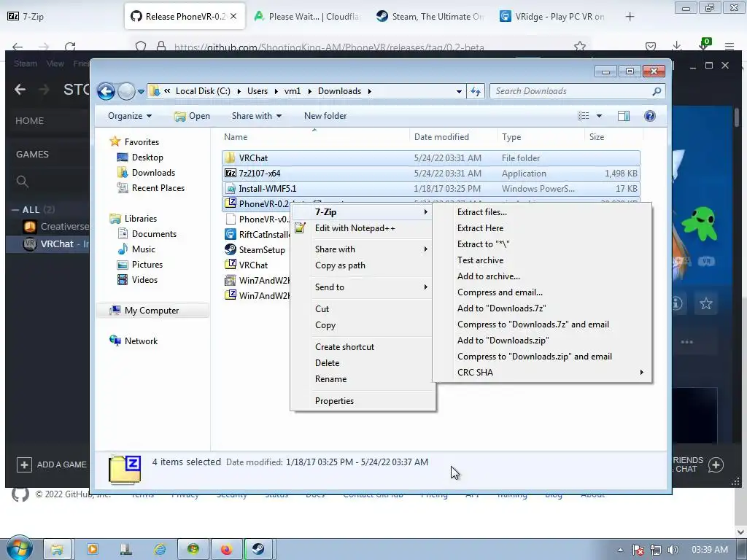The width and height of the screenshot is (747, 560).
Task: Sort by Date modified column header
Action: tap(453, 136)
